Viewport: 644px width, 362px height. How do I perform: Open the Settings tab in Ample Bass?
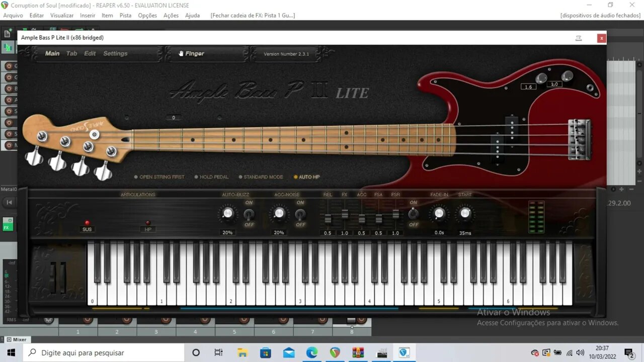[x=115, y=53]
